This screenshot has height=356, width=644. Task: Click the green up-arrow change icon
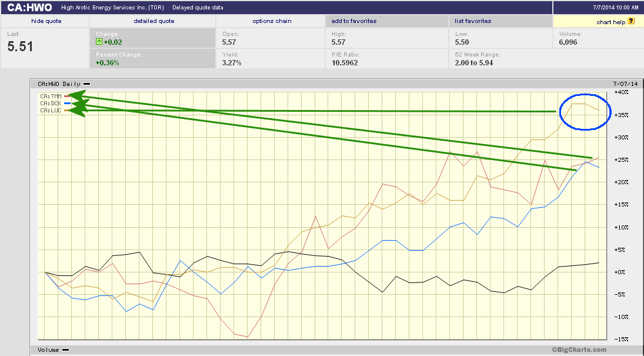pos(99,42)
